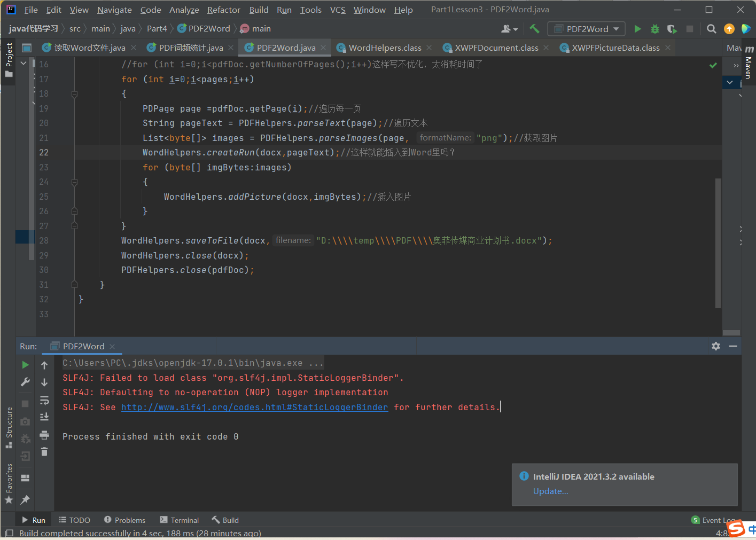Switch to the WordHelpers.class tab
Image resolution: width=756 pixels, height=540 pixels.
(x=385, y=48)
